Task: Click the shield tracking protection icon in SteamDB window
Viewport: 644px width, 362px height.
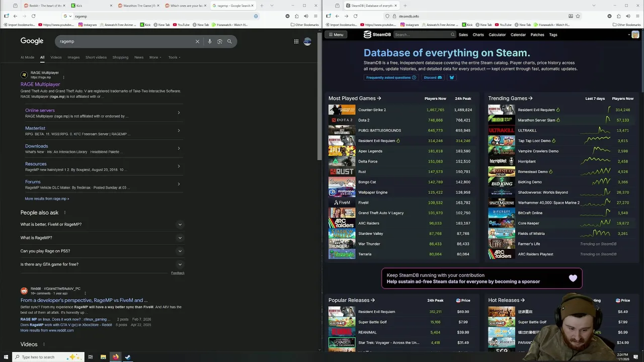Action: [x=387, y=16]
